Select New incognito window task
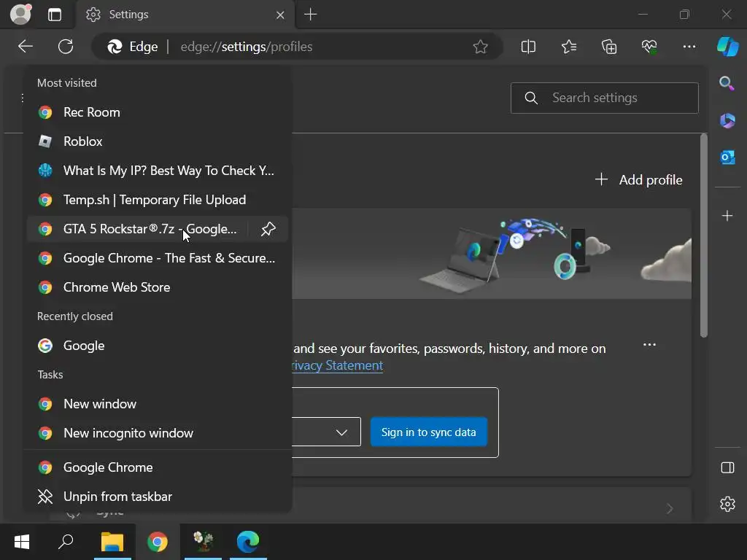This screenshot has width=747, height=560. [x=158, y=433]
